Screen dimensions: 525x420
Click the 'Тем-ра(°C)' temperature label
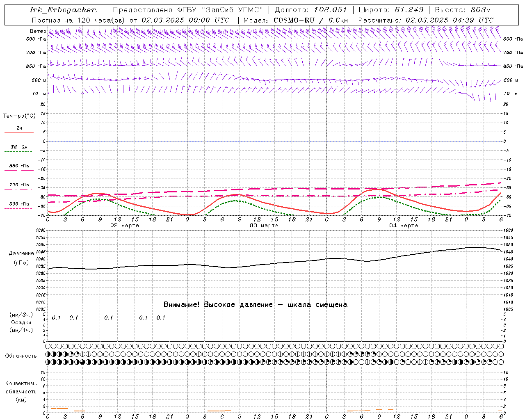pyautogui.click(x=19, y=116)
